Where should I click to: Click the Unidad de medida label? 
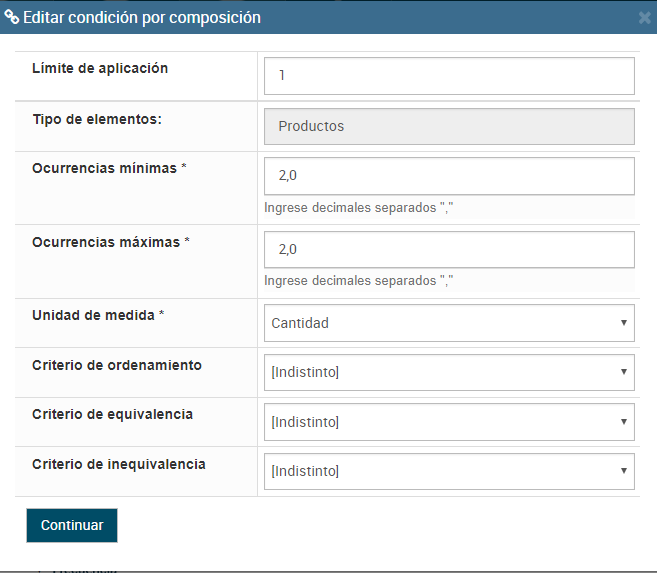(98, 315)
